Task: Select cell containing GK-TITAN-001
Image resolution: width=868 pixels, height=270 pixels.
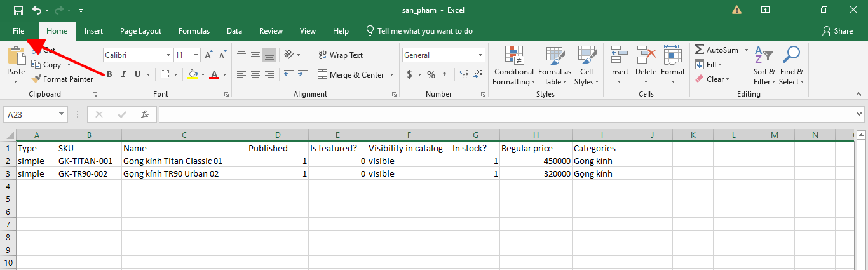Action: (89, 161)
